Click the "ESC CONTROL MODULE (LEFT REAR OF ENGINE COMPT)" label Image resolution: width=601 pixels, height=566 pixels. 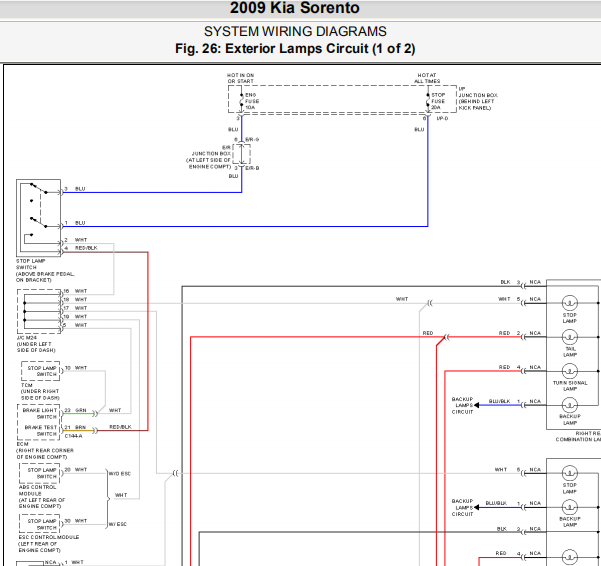pyautogui.click(x=49, y=544)
